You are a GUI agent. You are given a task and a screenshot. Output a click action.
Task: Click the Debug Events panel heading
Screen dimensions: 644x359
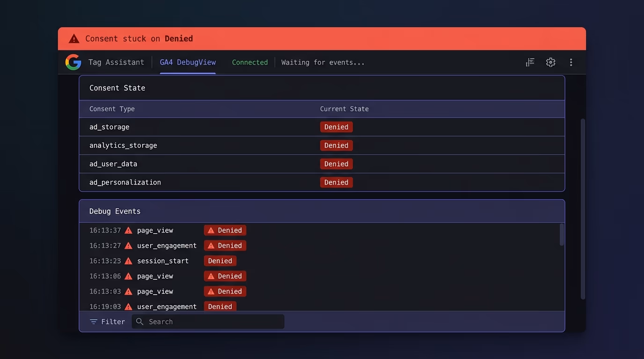(x=115, y=211)
